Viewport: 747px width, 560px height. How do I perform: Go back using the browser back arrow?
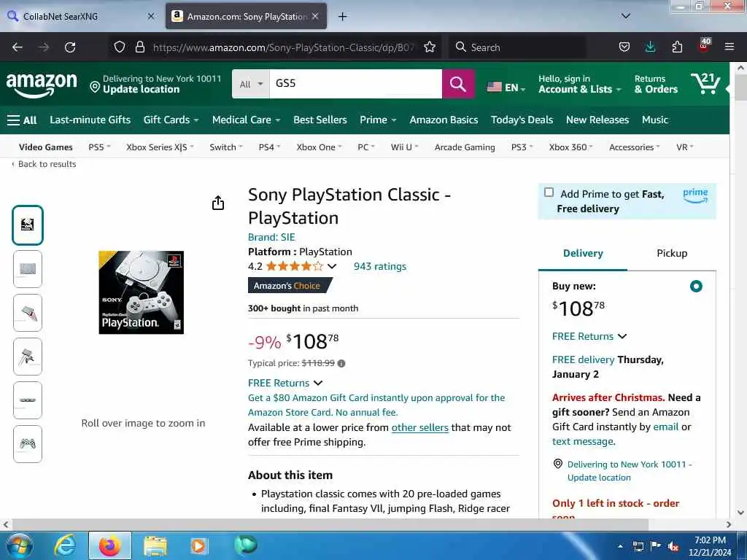[18, 47]
